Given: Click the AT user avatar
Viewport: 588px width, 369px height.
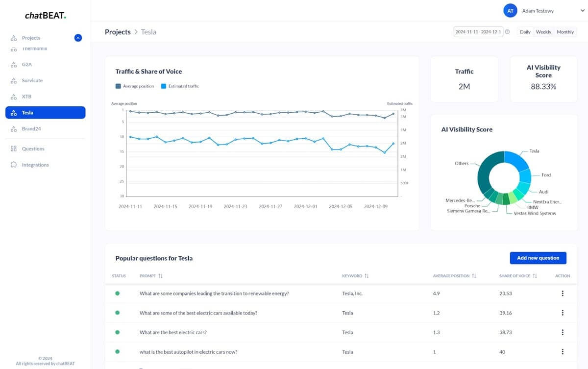Looking at the screenshot, I should tap(510, 10).
